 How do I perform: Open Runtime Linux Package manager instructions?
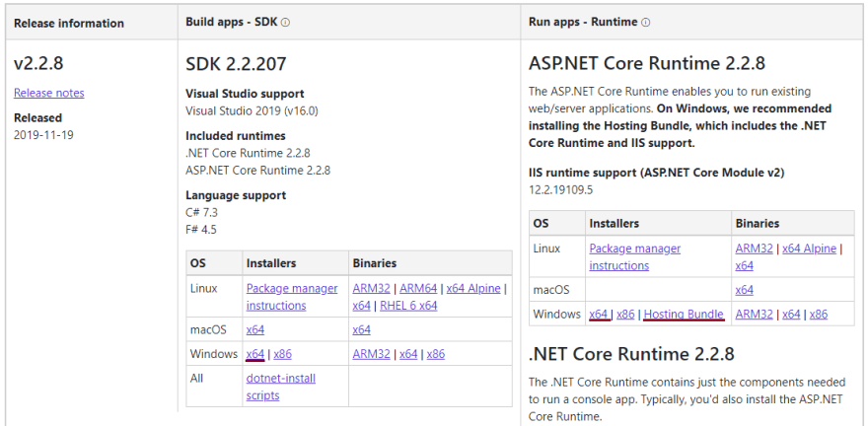(x=635, y=256)
